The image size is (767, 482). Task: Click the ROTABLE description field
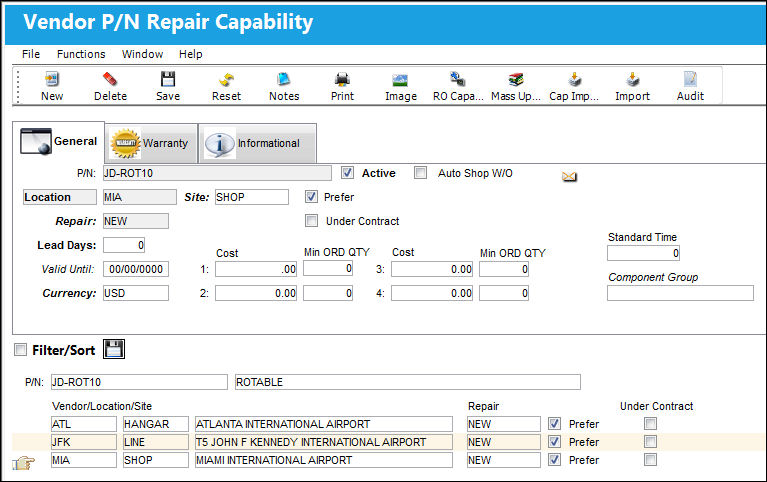pyautogui.click(x=408, y=382)
